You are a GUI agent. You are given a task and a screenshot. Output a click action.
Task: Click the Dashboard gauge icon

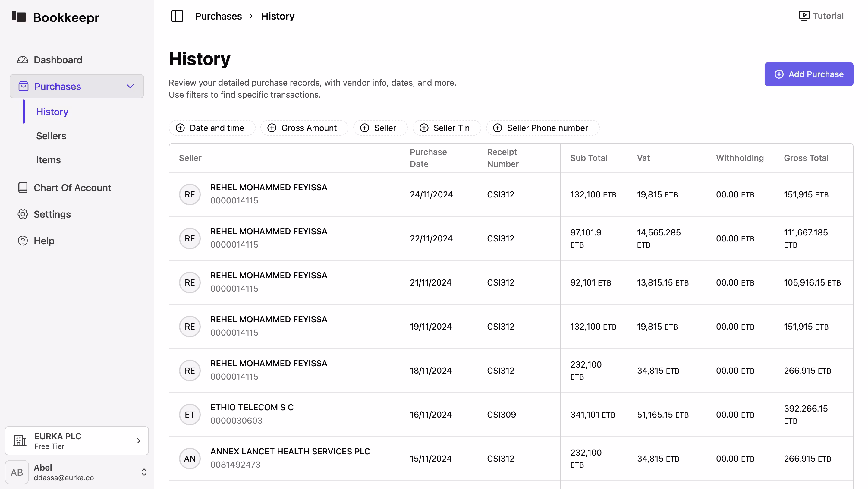click(23, 60)
